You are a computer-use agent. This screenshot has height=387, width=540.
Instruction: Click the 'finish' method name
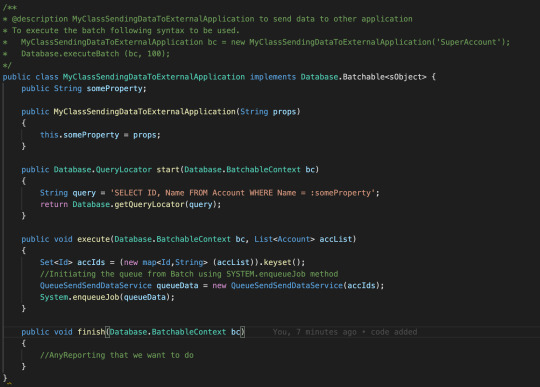point(91,332)
